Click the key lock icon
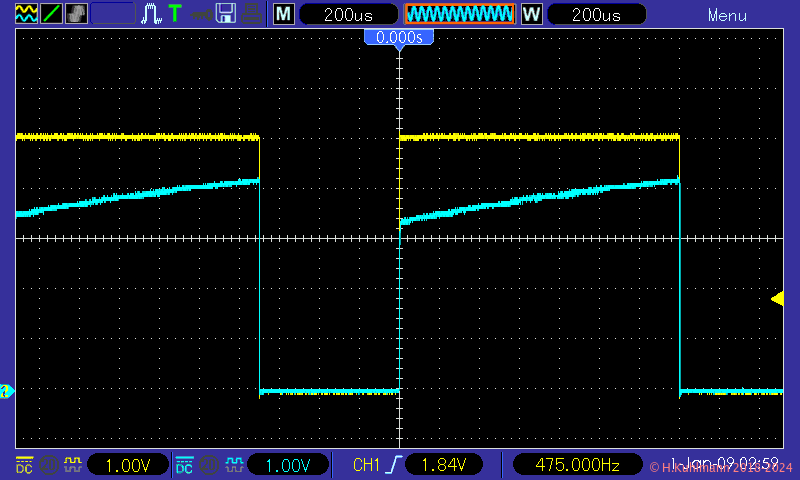 tap(201, 14)
